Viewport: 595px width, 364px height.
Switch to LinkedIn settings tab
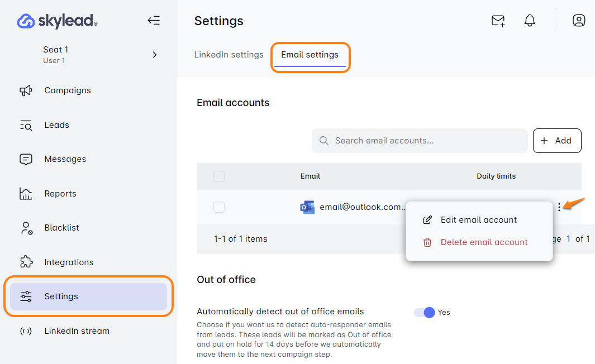coord(229,55)
